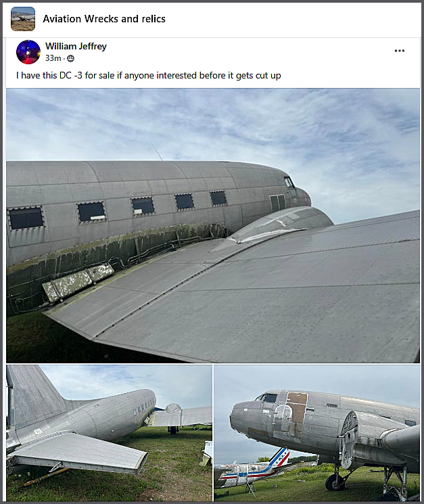Viewport: 424px width, 504px height.
Task: Open the bottom-left DC-3 tail photo
Action: 110,433
